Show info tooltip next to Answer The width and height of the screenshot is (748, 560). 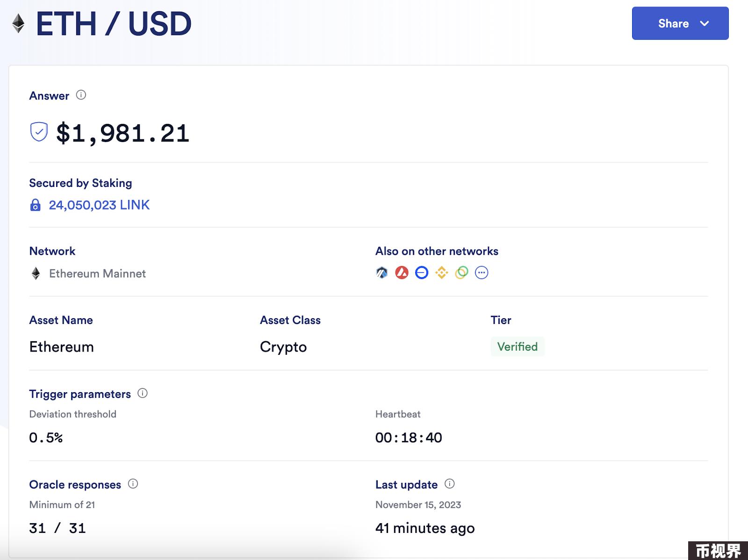81,95
